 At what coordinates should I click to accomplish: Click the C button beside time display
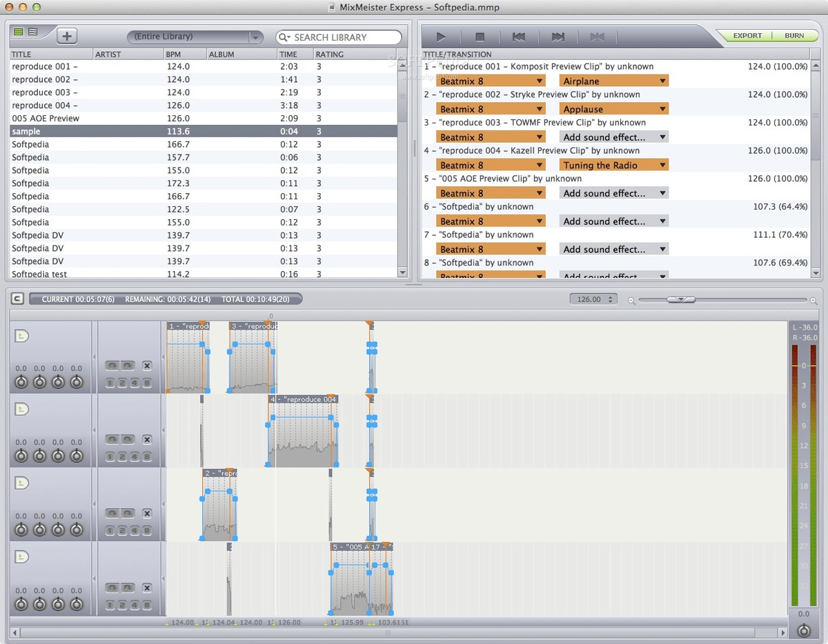(18, 299)
